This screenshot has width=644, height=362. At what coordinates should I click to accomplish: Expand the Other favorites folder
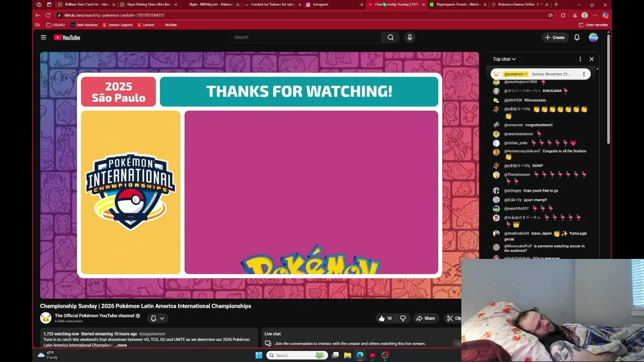(594, 25)
